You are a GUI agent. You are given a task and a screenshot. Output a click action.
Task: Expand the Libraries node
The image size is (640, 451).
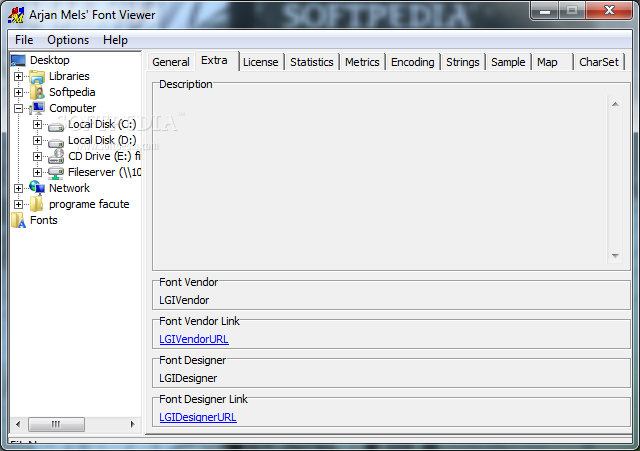[x=18, y=76]
